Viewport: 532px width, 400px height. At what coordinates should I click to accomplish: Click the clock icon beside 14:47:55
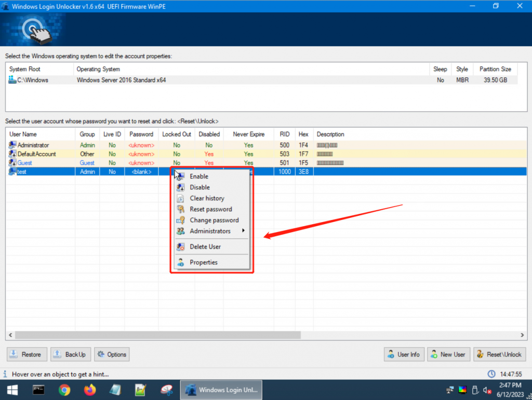coord(491,374)
